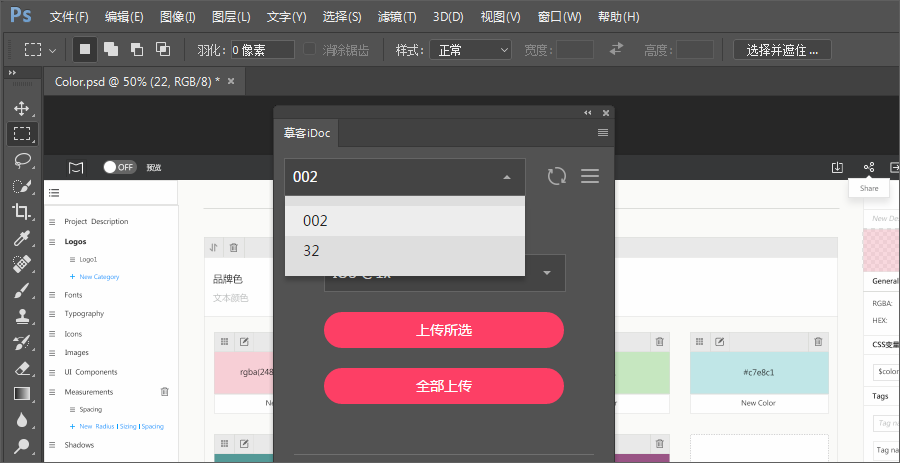The width and height of the screenshot is (900, 463).
Task: Toggle the OFF preview switch
Action: tap(119, 167)
